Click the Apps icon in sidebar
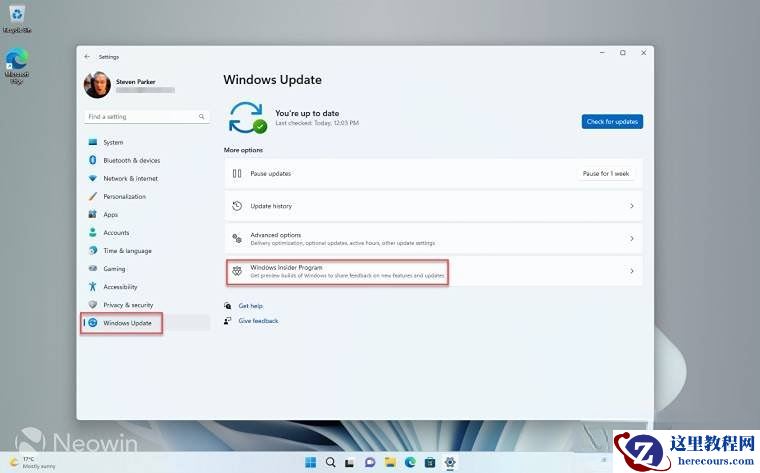760x473 pixels. 93,214
